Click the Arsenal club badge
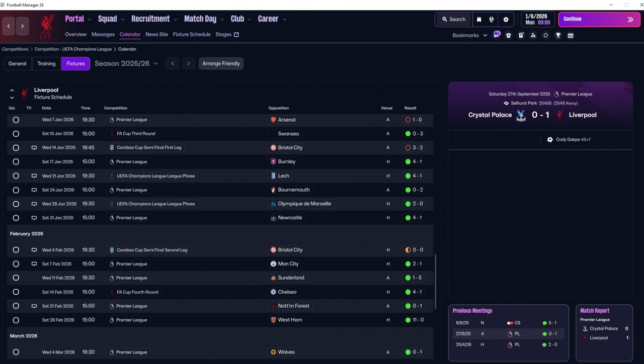 273,120
